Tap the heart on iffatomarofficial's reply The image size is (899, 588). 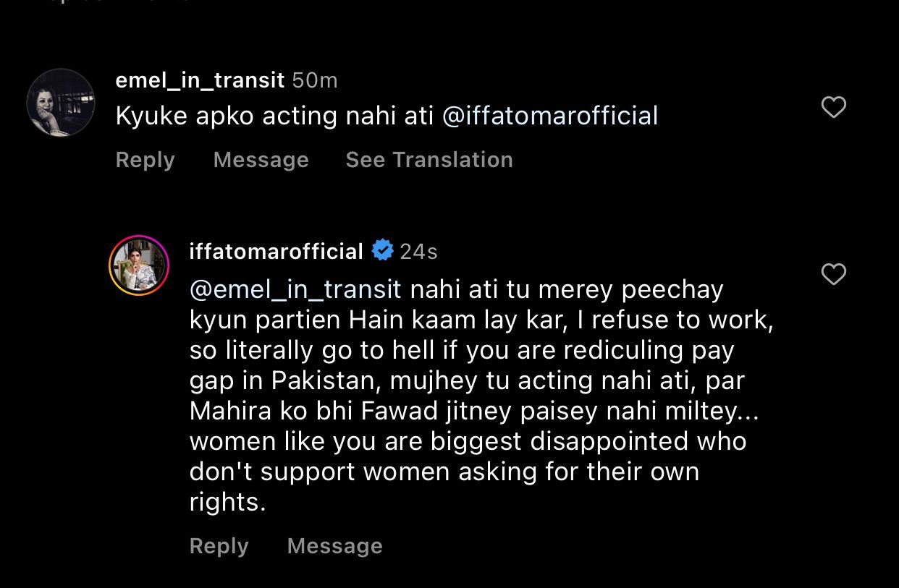834,274
